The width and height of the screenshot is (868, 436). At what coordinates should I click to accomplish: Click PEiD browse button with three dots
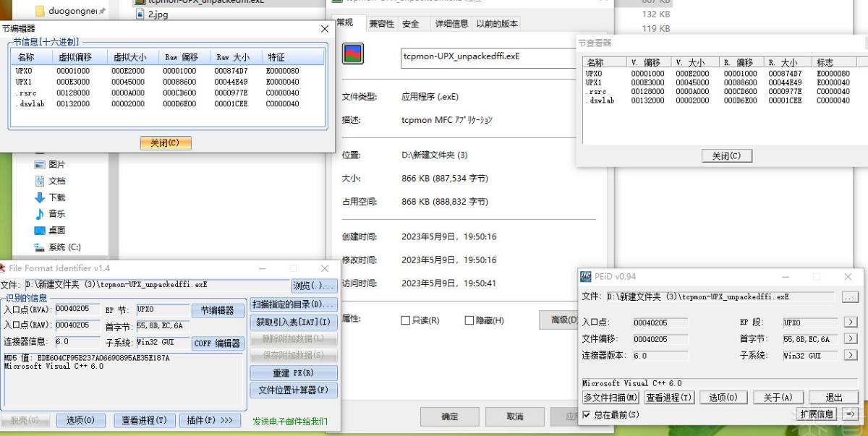pyautogui.click(x=850, y=297)
